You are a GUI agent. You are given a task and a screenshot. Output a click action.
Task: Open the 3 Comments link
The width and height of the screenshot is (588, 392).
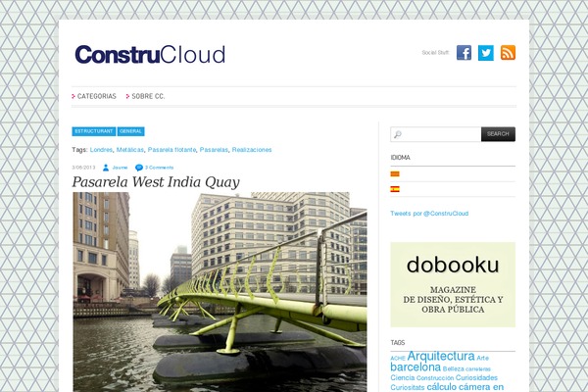coord(160,168)
